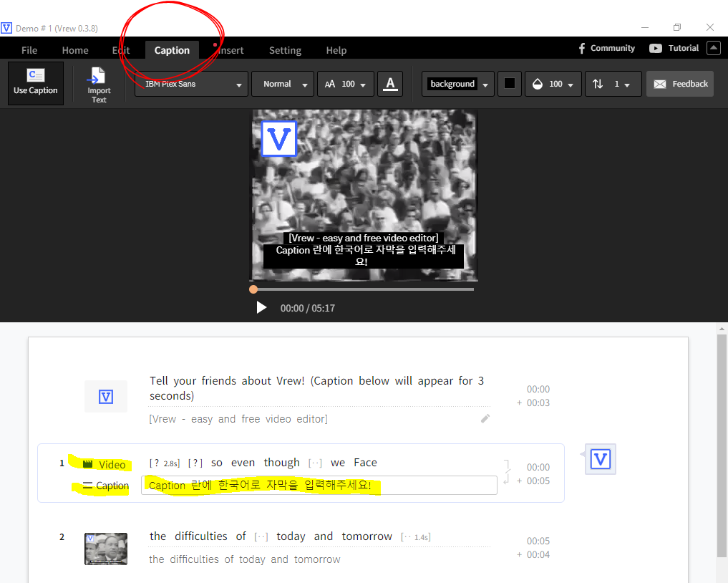Viewport: 728px width, 583px height.
Task: Open the Normal font style dropdown
Action: (x=283, y=84)
